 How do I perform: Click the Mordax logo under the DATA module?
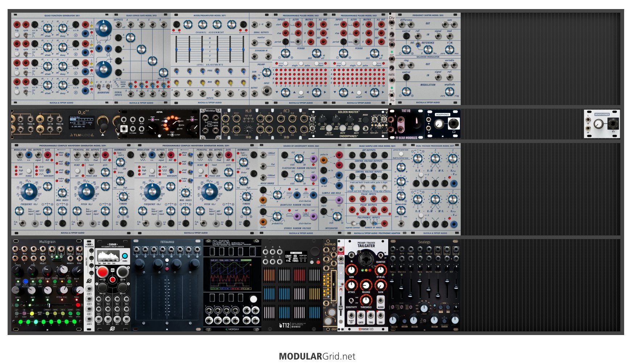(x=232, y=329)
